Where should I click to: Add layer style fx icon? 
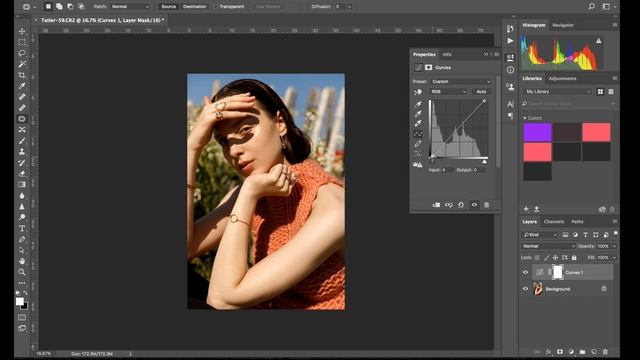[x=548, y=352]
